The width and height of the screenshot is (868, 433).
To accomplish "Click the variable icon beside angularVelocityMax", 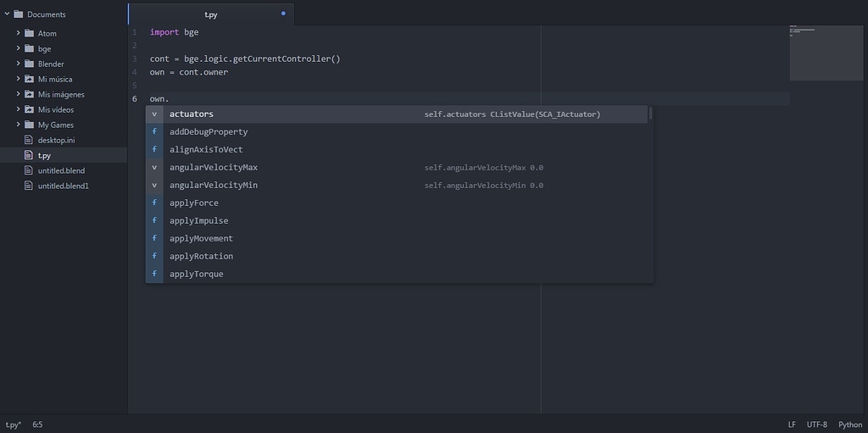I will click(x=154, y=167).
